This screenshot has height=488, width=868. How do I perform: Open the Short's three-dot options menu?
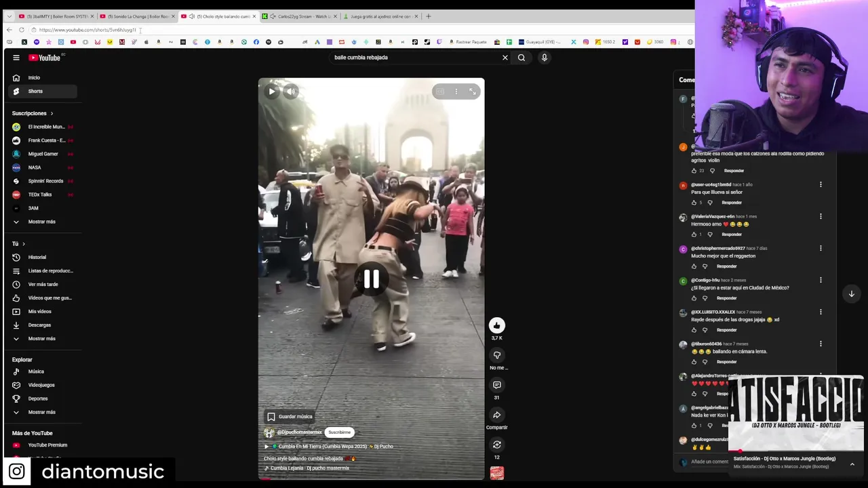click(456, 91)
